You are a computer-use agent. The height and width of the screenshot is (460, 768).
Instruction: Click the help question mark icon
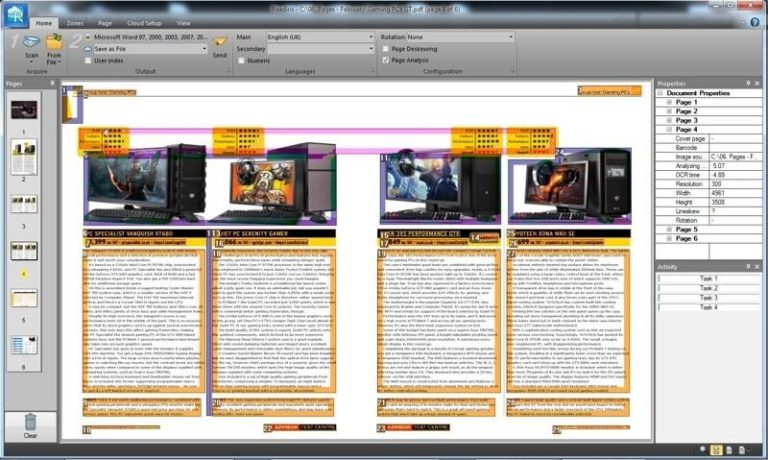point(755,23)
